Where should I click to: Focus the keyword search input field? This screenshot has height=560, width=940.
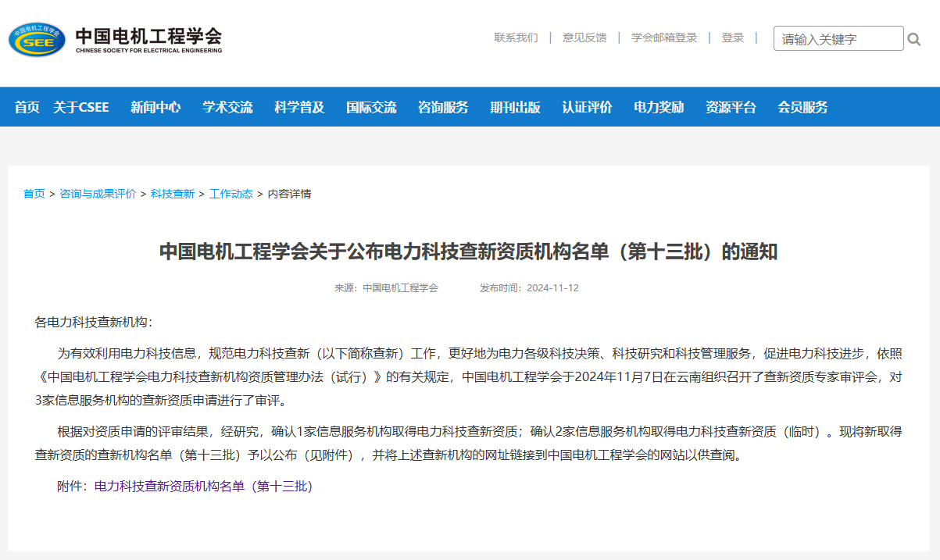coord(838,38)
